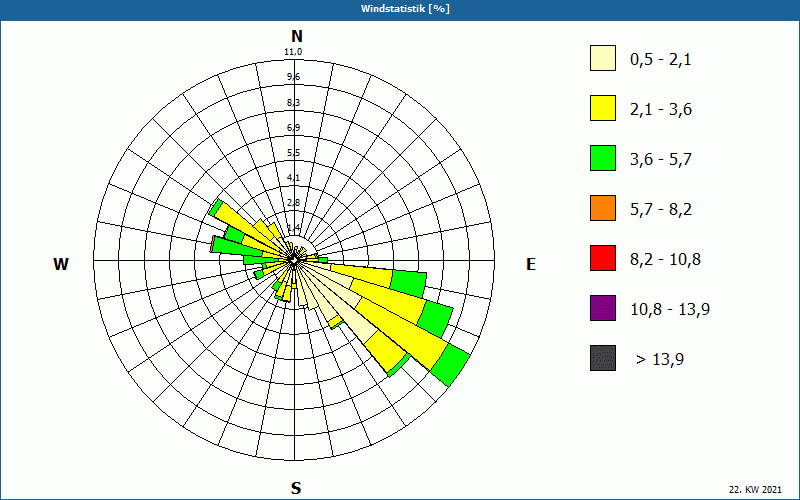Image resolution: width=800 pixels, height=500 pixels.
Task: Click the legend label '2,1 - 3,6'
Action: pos(661,110)
